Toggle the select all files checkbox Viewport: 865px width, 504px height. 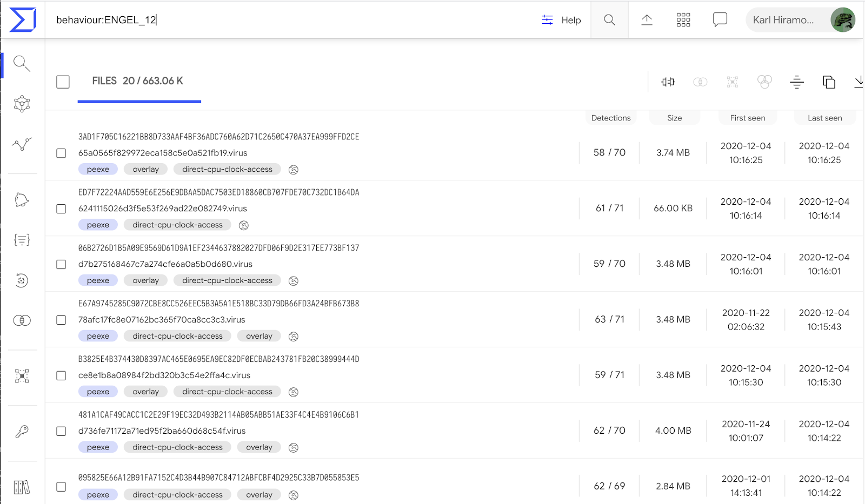click(x=63, y=82)
